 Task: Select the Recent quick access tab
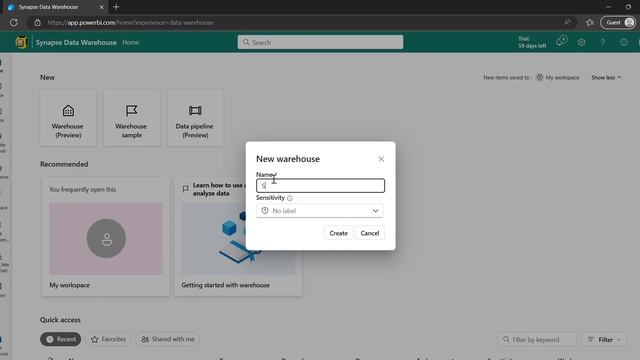[x=60, y=339]
